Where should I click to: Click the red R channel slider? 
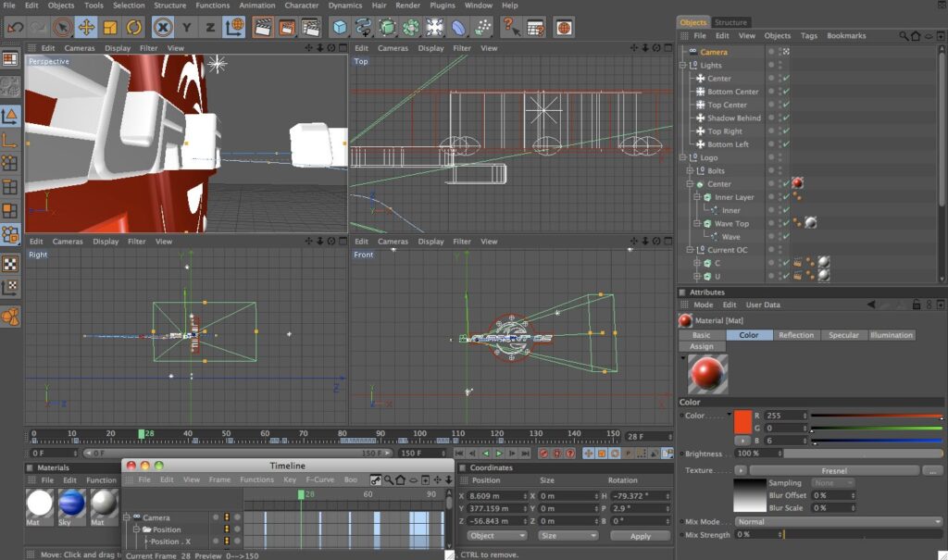coord(876,417)
